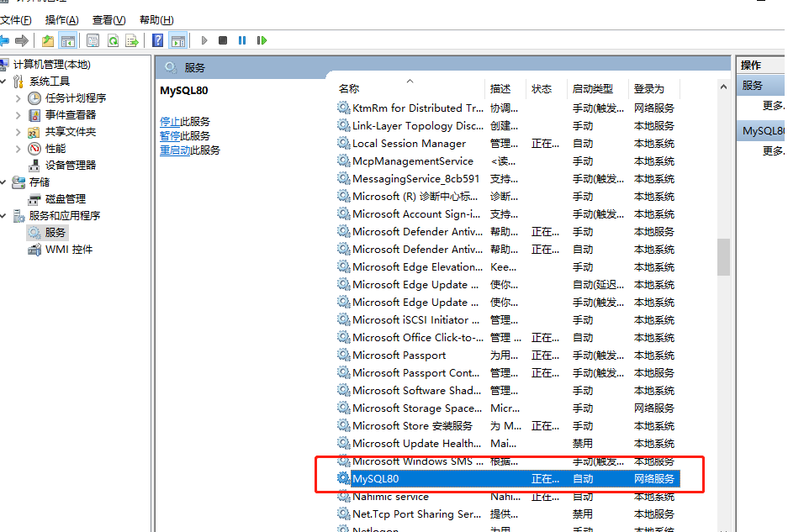
Task: Click gear icon of Local Session Manager
Action: [x=343, y=143]
